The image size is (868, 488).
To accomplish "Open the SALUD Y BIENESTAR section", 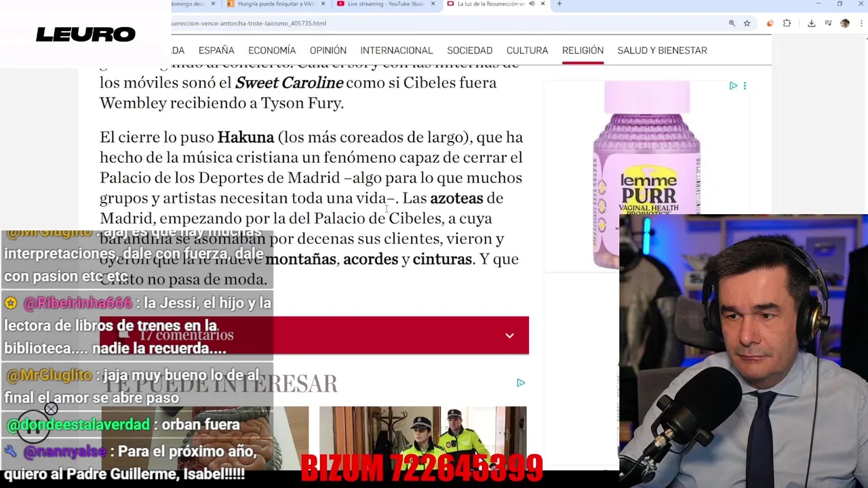I will [x=662, y=50].
